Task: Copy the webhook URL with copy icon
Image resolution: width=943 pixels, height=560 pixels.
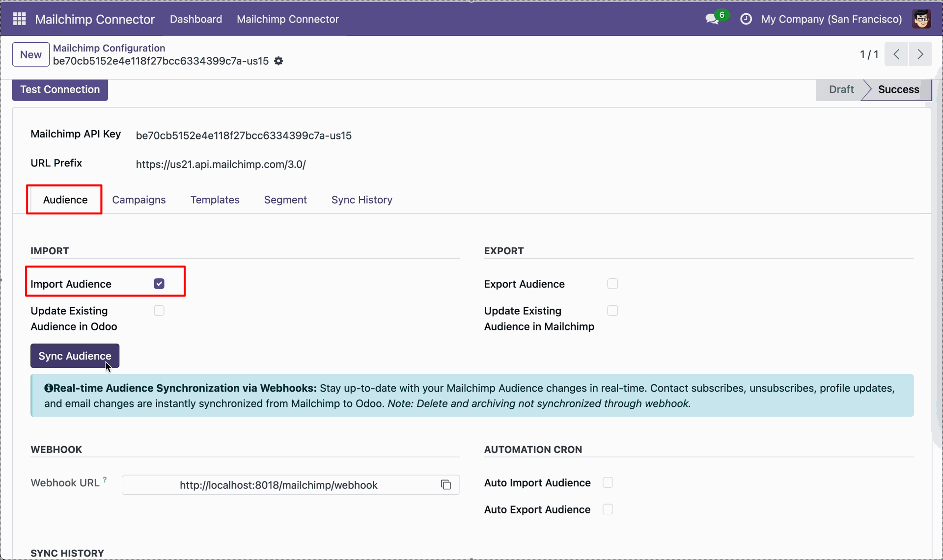Action: tap(445, 485)
